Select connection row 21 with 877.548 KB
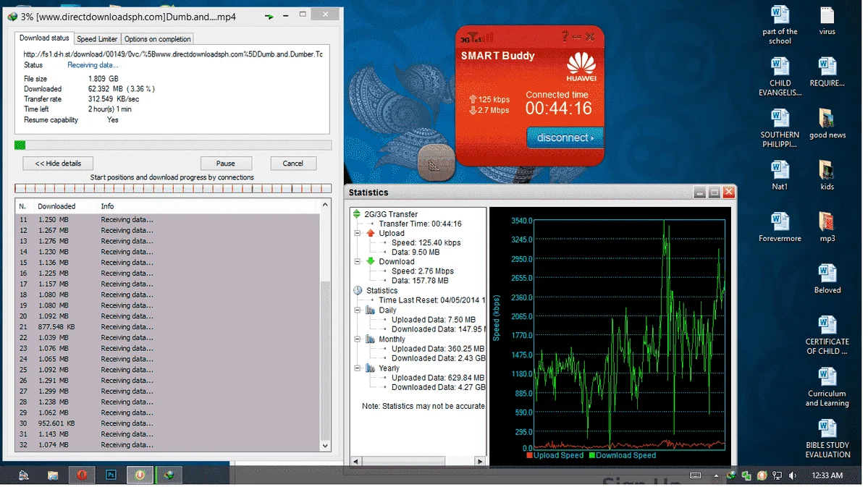 [x=167, y=327]
